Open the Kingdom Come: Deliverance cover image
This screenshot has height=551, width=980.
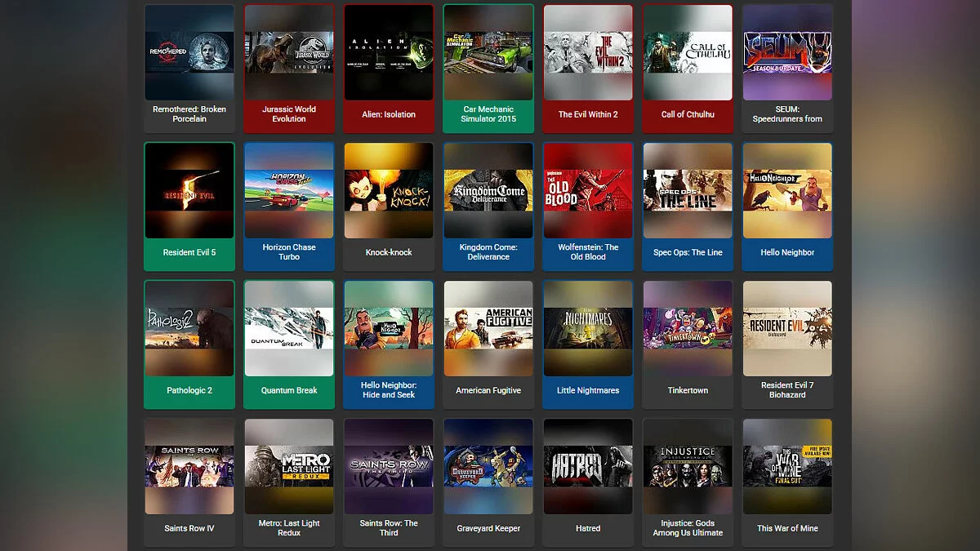[488, 190]
